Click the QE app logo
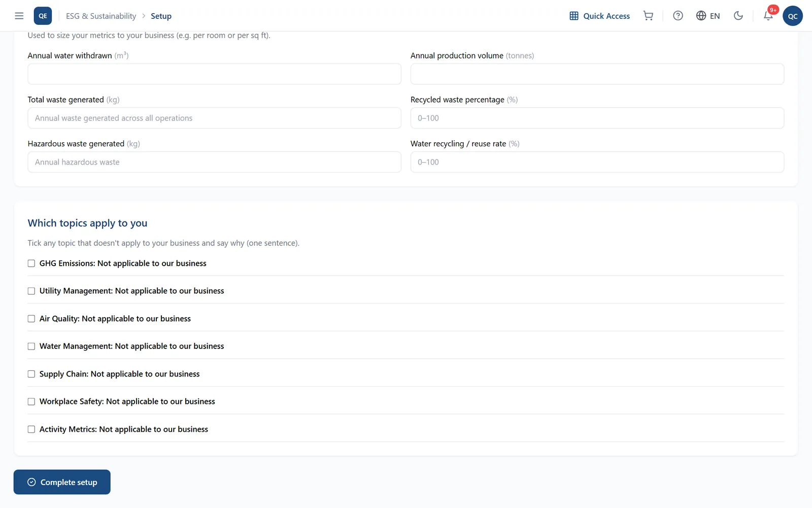This screenshot has height=508, width=812. [43, 16]
